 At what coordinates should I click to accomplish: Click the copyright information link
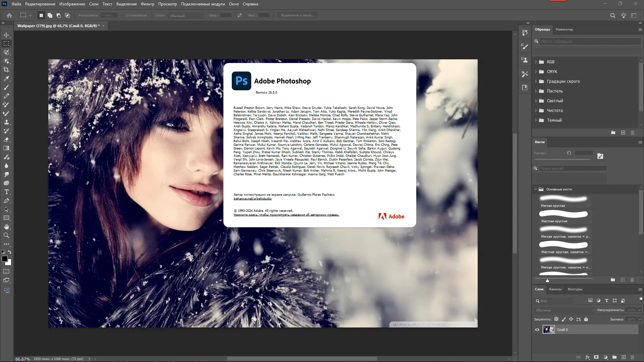coord(286,215)
